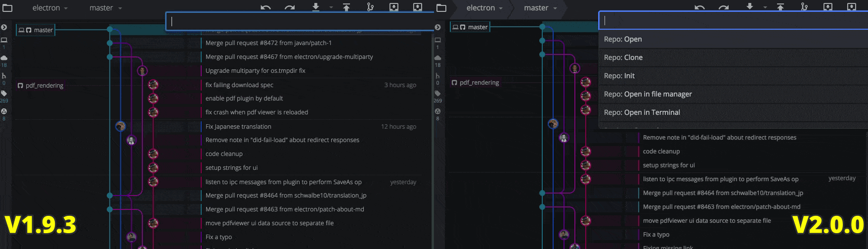Select pdf_rendering branch label in V1.9.3 graph
This screenshot has height=249, width=868.
[x=41, y=86]
